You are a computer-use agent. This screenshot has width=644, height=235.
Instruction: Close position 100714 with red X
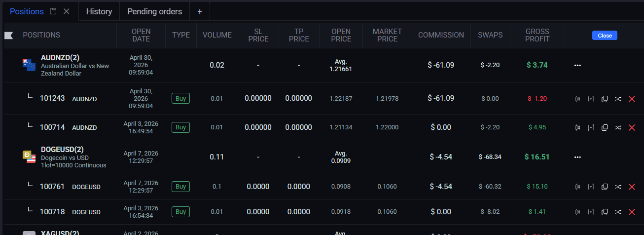coord(632,127)
